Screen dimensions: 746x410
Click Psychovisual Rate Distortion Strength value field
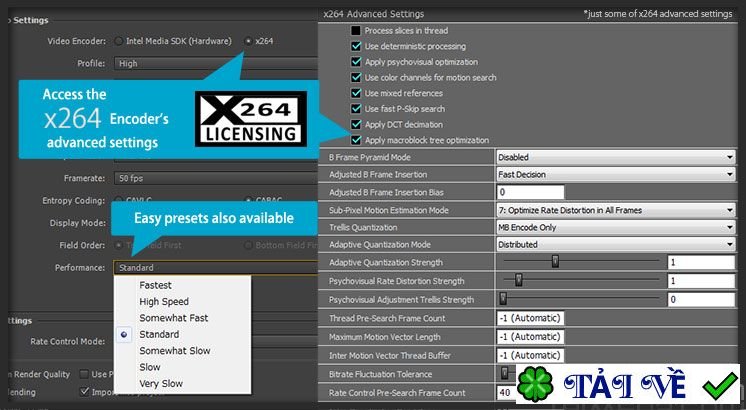(701, 281)
